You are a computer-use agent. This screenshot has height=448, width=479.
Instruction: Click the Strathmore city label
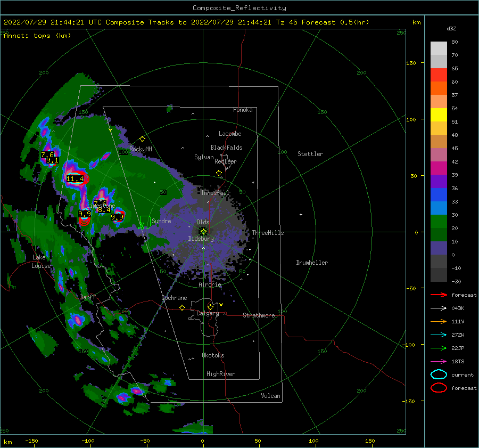click(x=259, y=315)
